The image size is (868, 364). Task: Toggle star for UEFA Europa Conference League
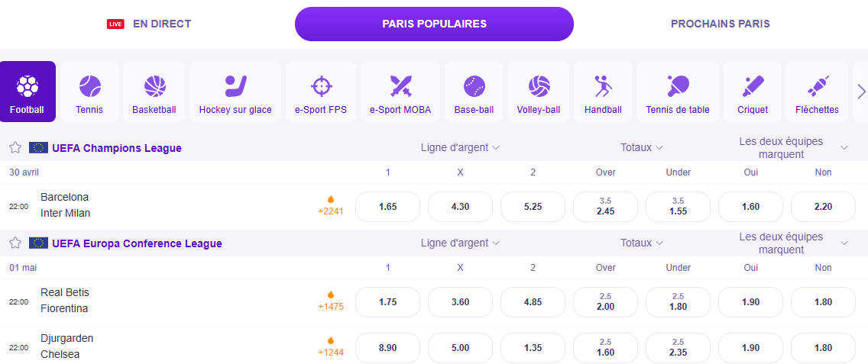(x=15, y=243)
